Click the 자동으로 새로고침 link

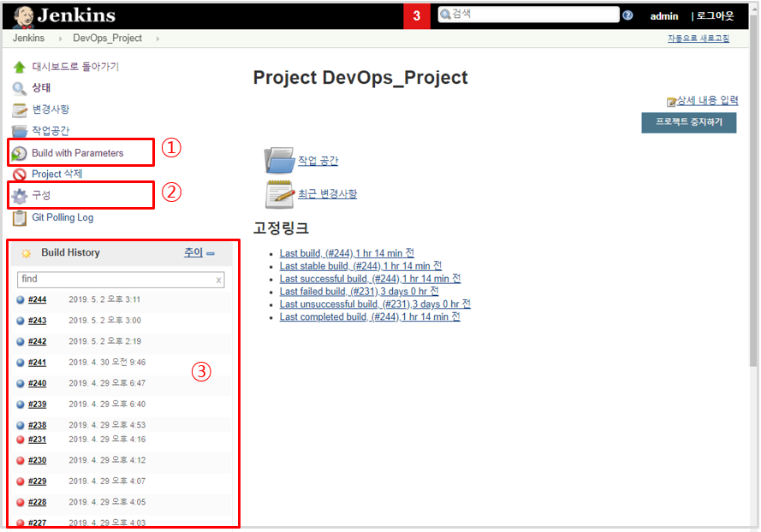(x=699, y=38)
